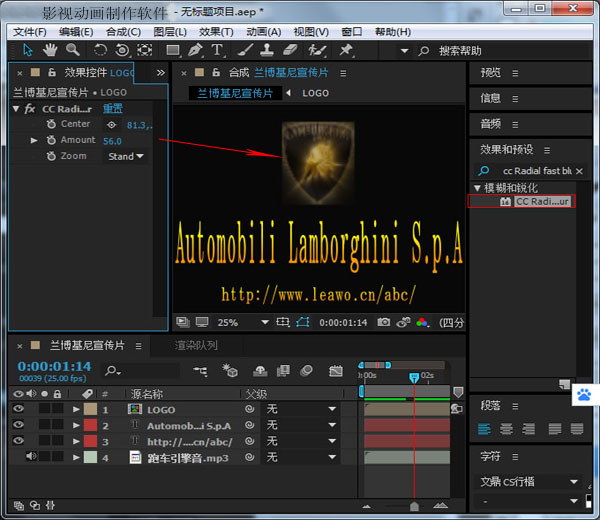
Task: Click the Amount value 56.0
Action: pos(112,141)
